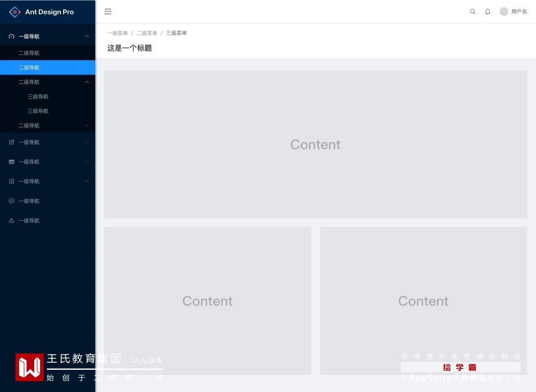Click the grey user avatar circle
The height and width of the screenshot is (392, 536).
pos(504,12)
